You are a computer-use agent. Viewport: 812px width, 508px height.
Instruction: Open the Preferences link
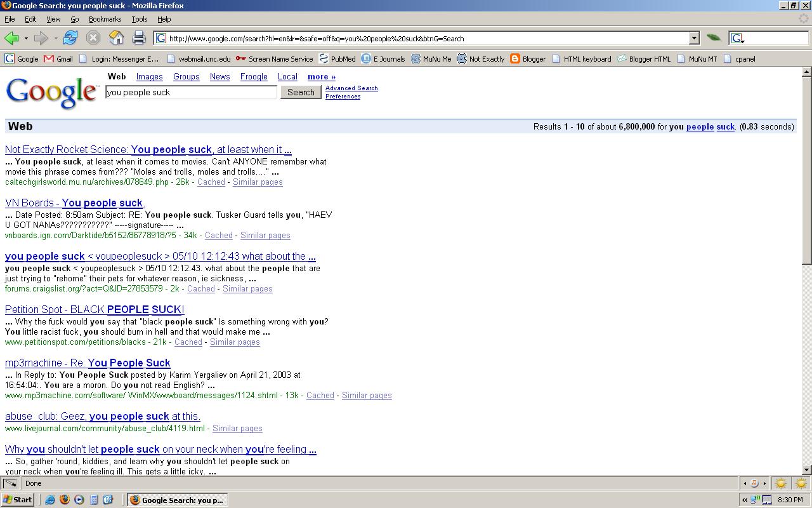coord(343,97)
